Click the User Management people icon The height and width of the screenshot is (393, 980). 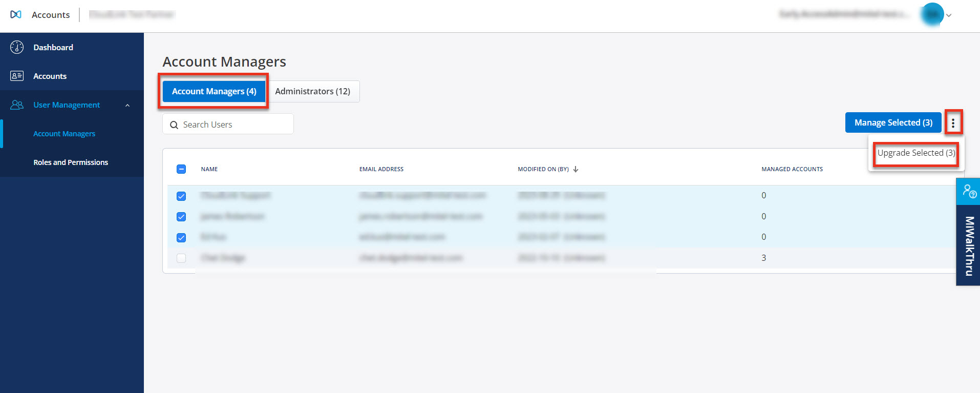pyautogui.click(x=17, y=105)
